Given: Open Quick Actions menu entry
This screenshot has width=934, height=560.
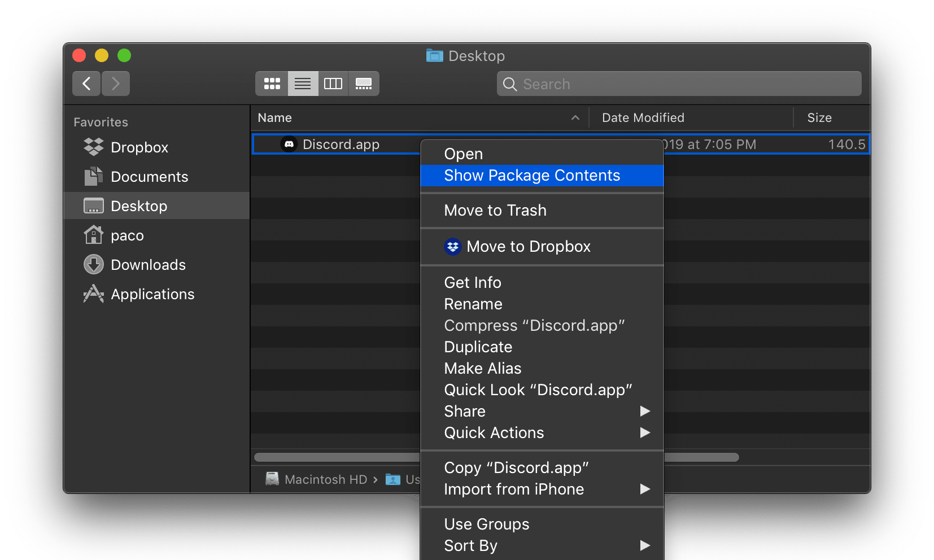Looking at the screenshot, I should [542, 432].
